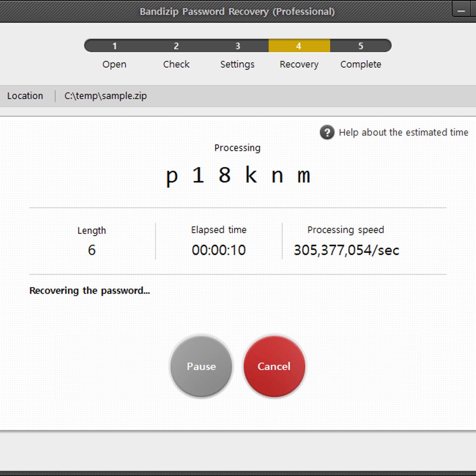
Task: Select step 5 in progress bar
Action: pos(361,46)
